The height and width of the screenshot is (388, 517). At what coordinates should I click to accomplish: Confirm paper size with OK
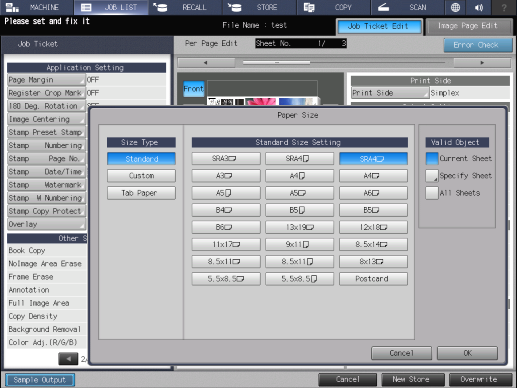point(467,353)
